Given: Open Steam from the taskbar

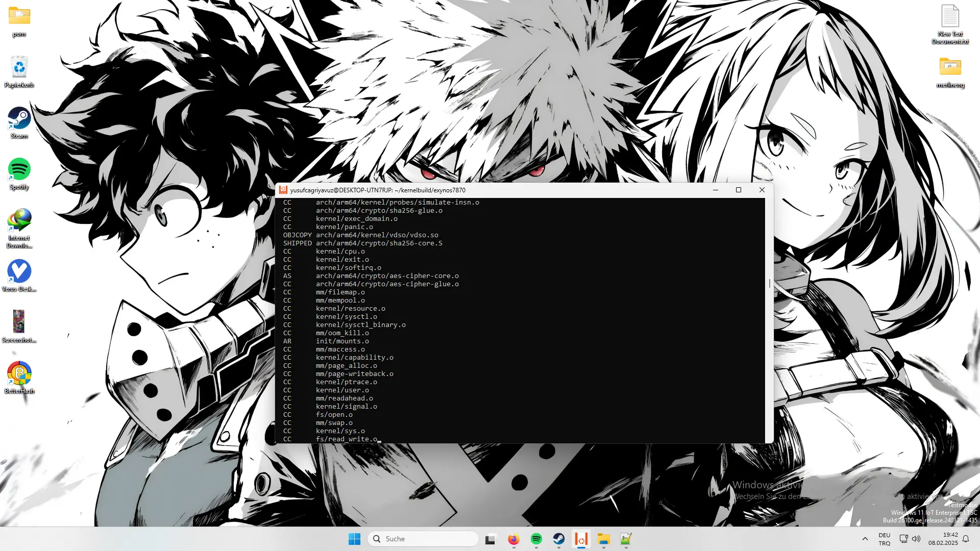Looking at the screenshot, I should pos(559,539).
